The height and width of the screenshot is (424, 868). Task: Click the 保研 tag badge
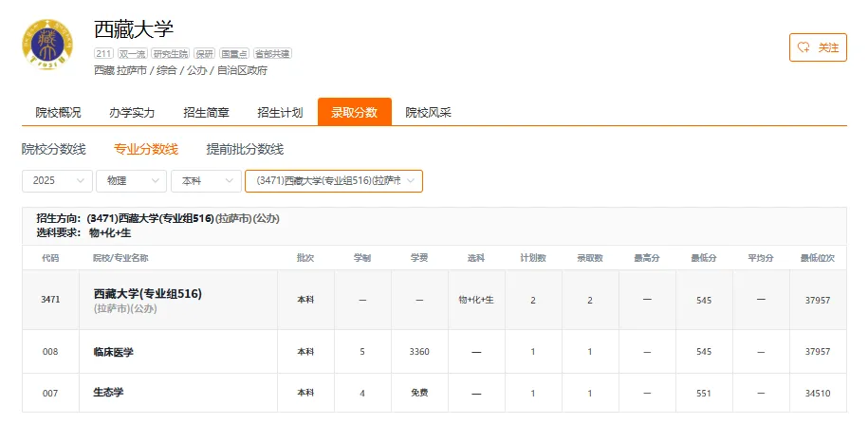tap(204, 54)
